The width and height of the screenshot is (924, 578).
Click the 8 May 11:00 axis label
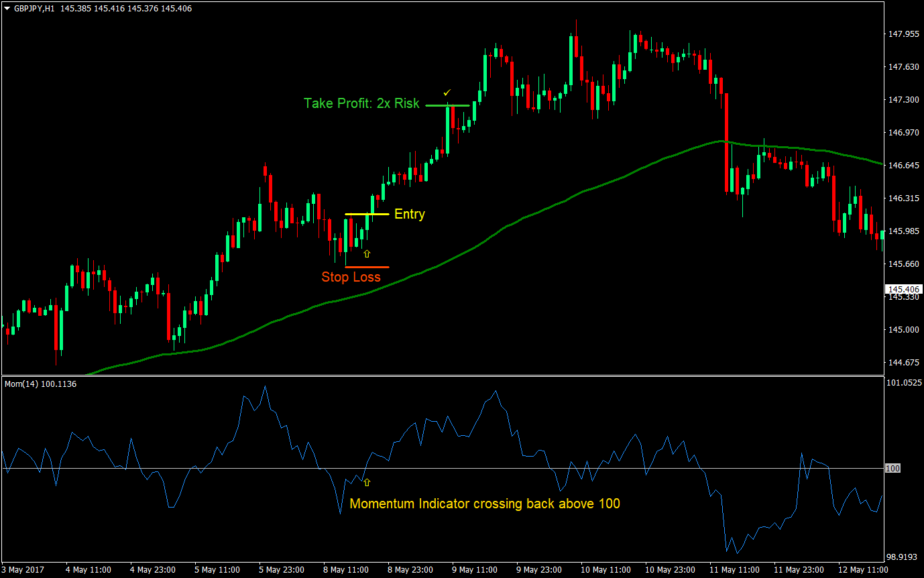347,569
